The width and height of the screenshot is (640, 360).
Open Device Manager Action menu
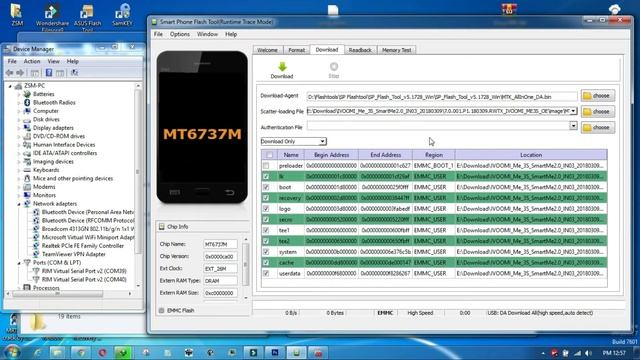tap(32, 61)
